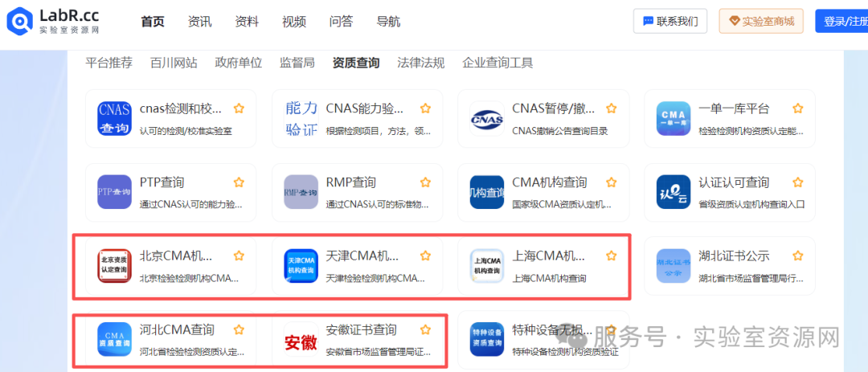
Task: Open the 认证认可查询 cloud icon
Action: pos(673,192)
